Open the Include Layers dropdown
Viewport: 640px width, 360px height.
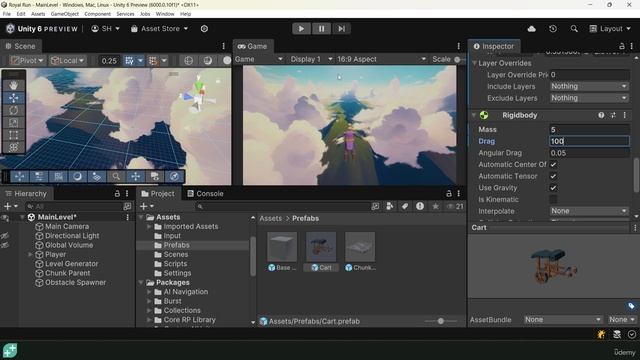589,87
